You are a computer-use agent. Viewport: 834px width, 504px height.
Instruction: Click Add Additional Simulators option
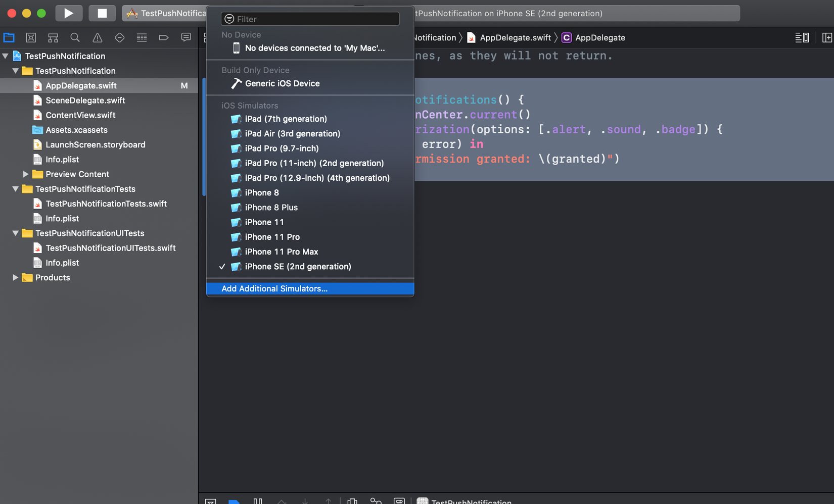click(274, 288)
